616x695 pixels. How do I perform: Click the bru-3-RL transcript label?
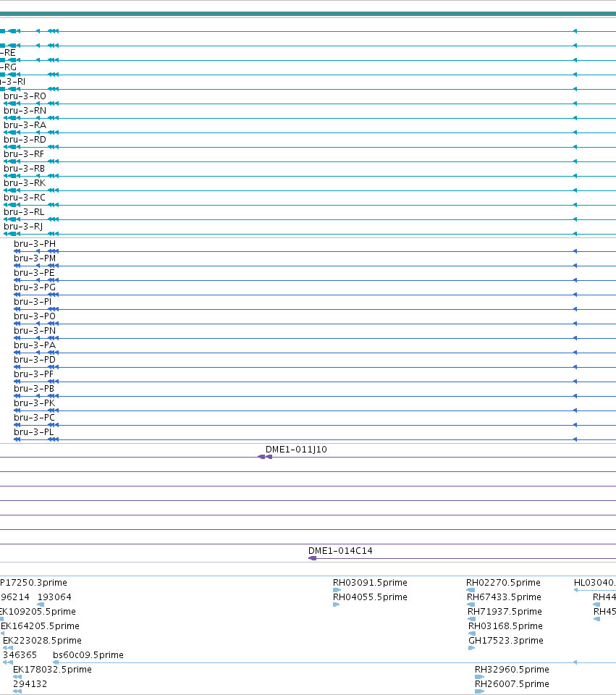coord(24,212)
